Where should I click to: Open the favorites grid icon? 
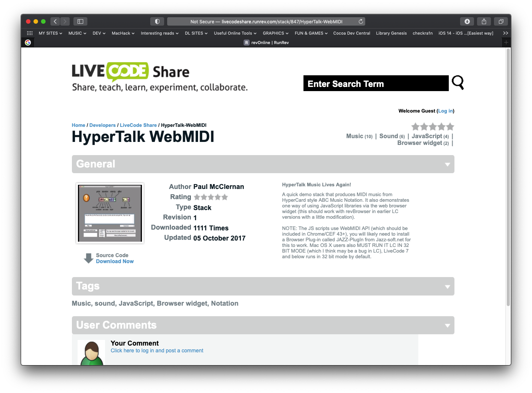[x=30, y=33]
